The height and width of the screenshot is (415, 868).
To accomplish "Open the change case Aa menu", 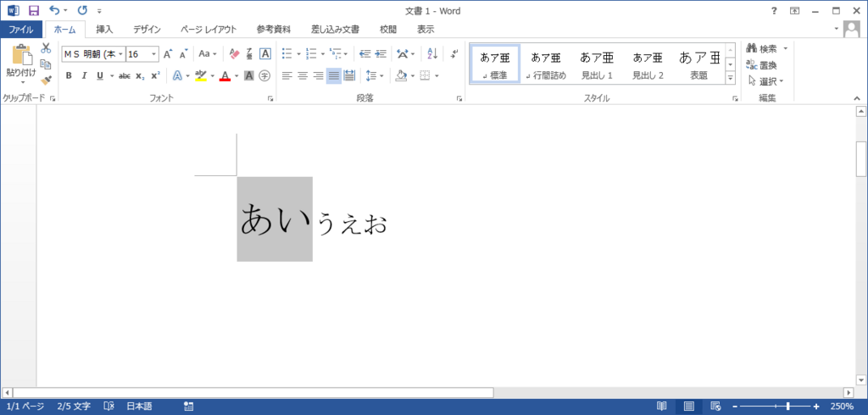I will click(209, 53).
